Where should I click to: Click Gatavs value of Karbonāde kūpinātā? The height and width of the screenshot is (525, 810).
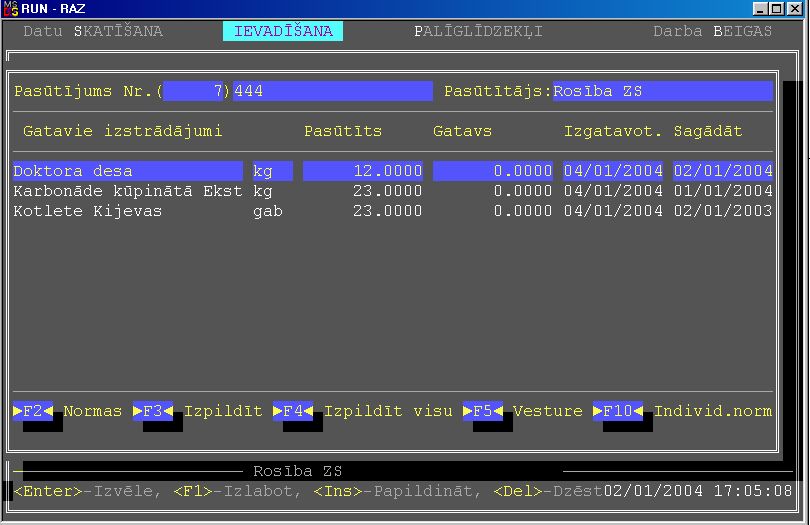pos(523,191)
